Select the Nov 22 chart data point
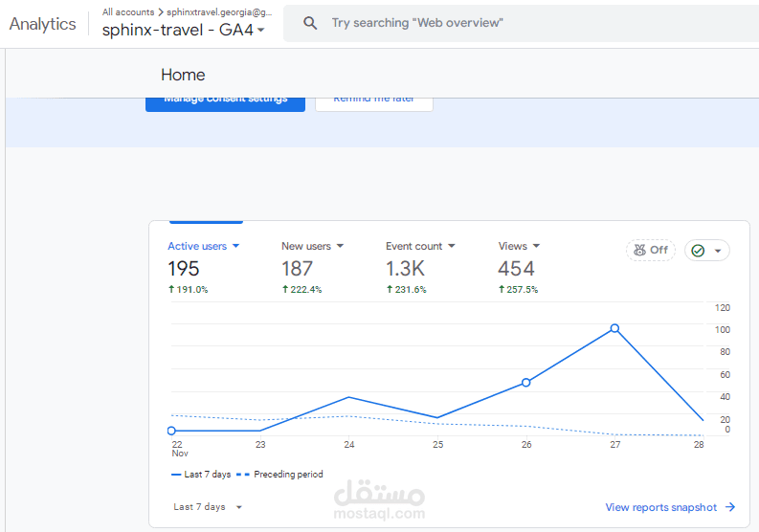759x532 pixels. [x=171, y=431]
